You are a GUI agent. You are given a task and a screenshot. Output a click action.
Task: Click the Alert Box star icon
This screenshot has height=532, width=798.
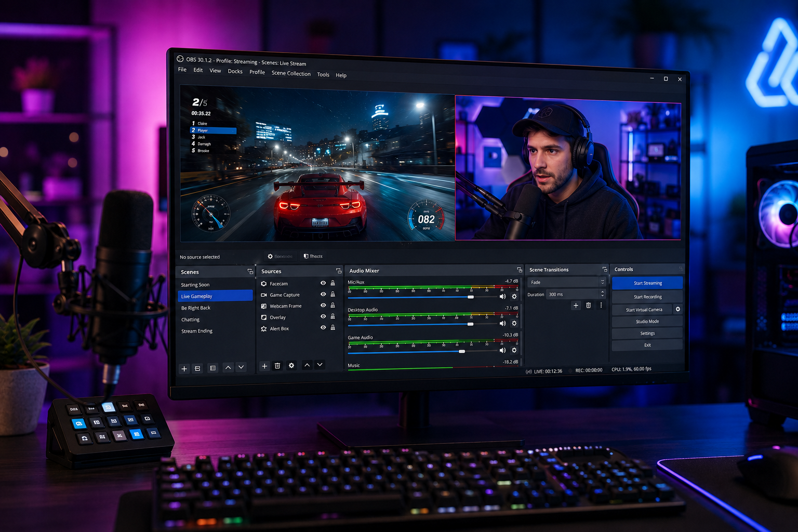coord(264,329)
